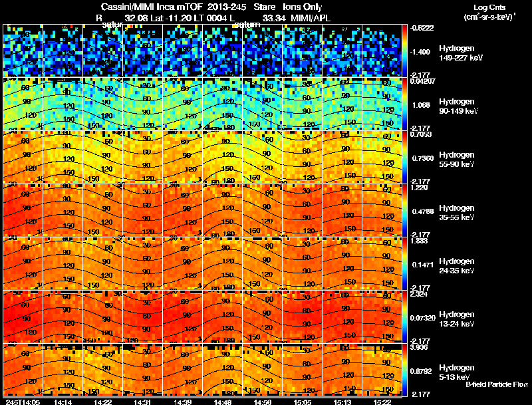Click the color bar beside Hydrogen 55-90 keV
Image resolution: width=532 pixels, height=405 pixels.
coord(404,157)
